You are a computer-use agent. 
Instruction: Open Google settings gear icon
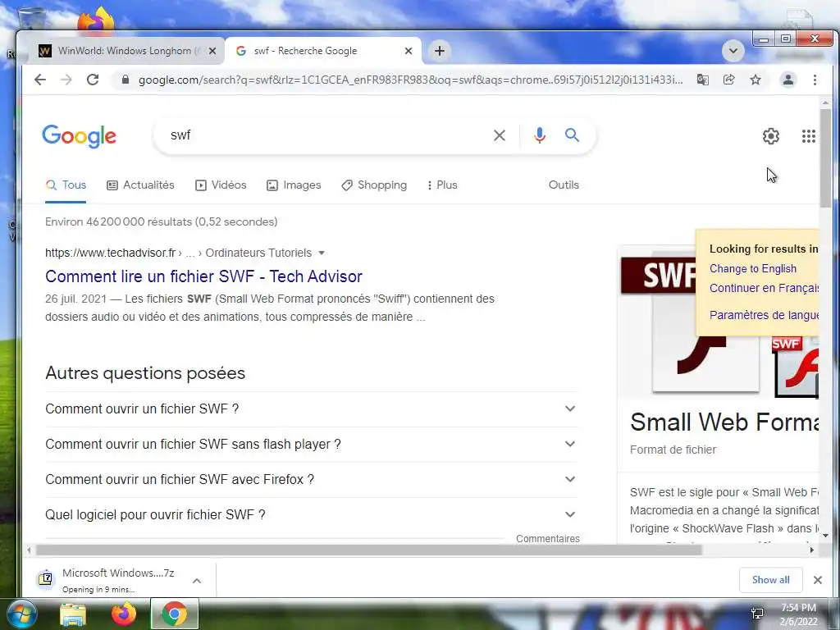tap(771, 136)
